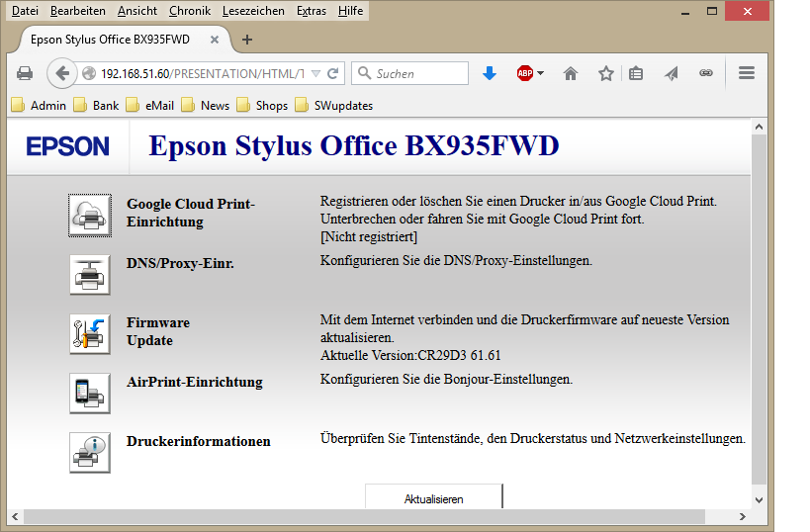Screen dimensions: 810x532
Task: Open the Shops bookmarks folder
Action: 262,106
